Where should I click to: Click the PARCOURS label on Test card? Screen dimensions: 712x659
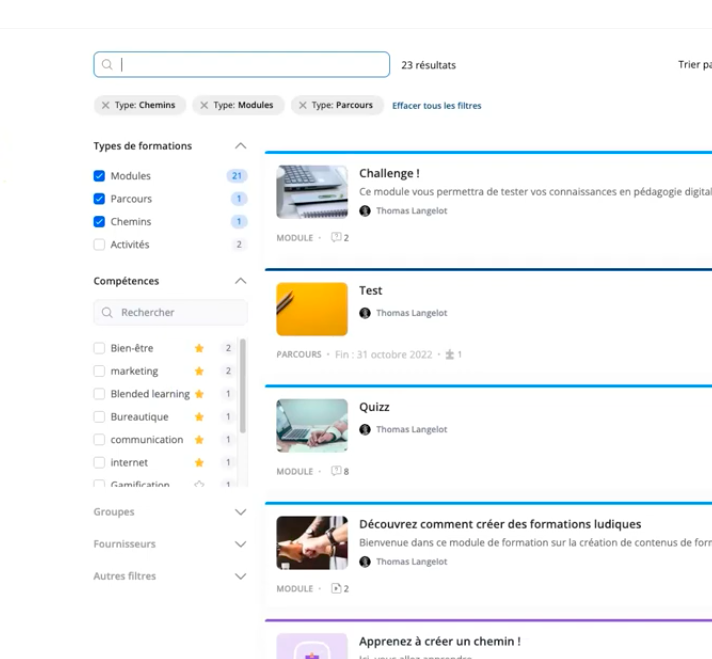pyautogui.click(x=299, y=354)
